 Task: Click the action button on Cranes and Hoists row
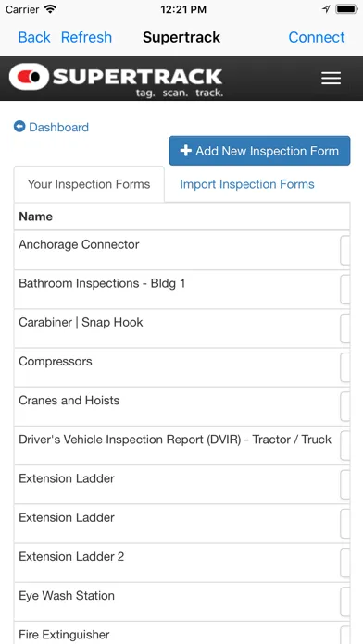click(345, 406)
